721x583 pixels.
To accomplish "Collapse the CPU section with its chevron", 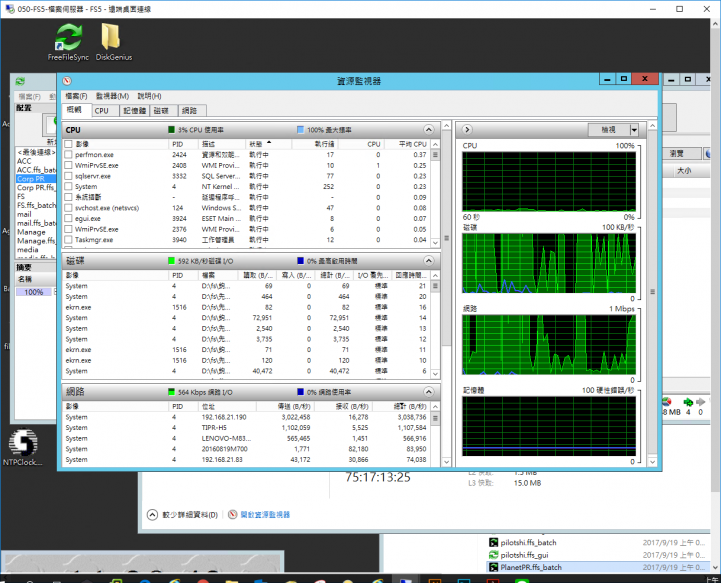I will pyautogui.click(x=429, y=130).
